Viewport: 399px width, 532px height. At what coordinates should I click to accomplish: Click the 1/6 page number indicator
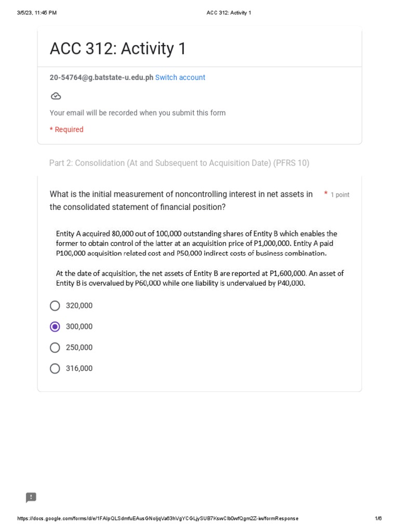pos(378,518)
